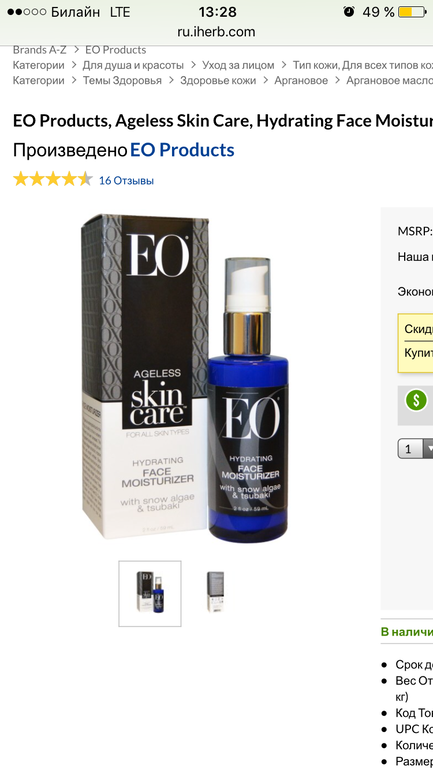
Task: Tap the battery indicator icon
Action: (411, 12)
